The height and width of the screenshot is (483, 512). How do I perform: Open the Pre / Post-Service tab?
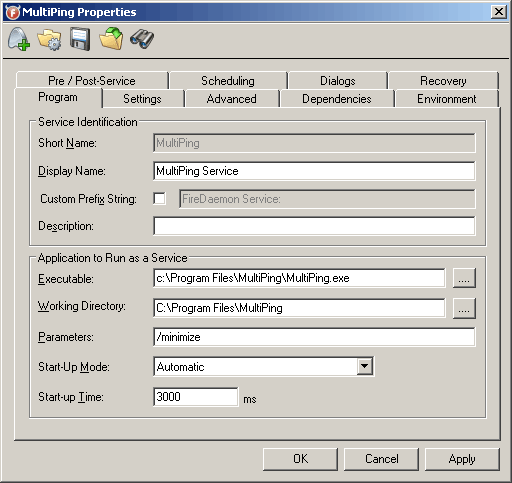click(92, 81)
